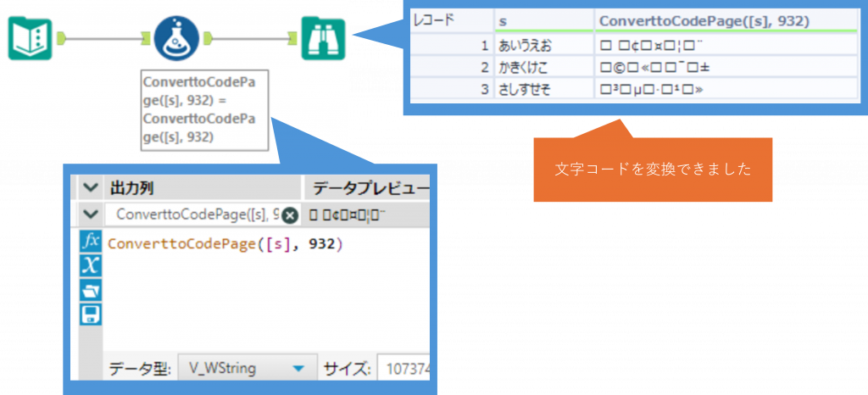868x395 pixels.
Task: Collapse the ConverttoCodePage expression row chevron
Action: coord(90,214)
